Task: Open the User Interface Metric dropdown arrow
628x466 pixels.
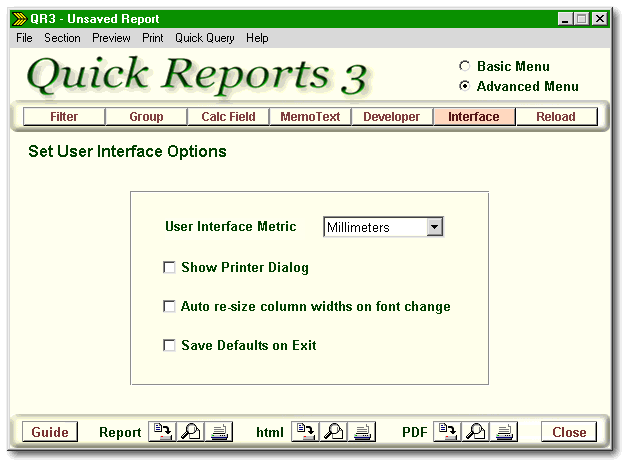Action: 435,227
